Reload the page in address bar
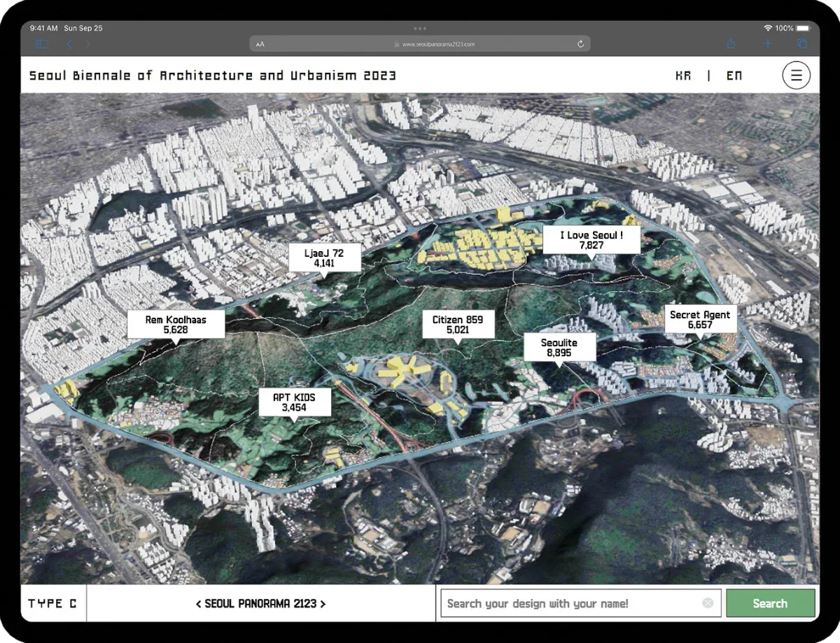Viewport: 840px width, 643px height. click(580, 44)
